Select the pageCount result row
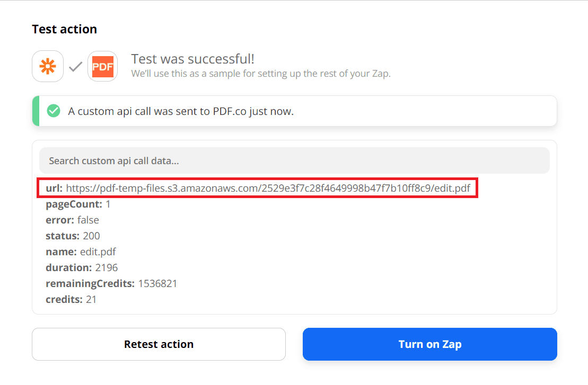The image size is (588, 385). [x=78, y=204]
